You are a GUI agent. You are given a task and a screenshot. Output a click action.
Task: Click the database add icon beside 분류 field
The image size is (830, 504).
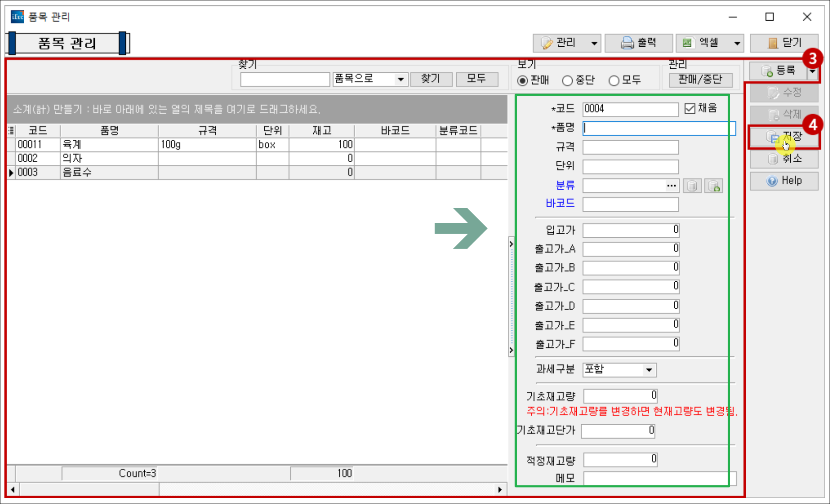(x=714, y=186)
